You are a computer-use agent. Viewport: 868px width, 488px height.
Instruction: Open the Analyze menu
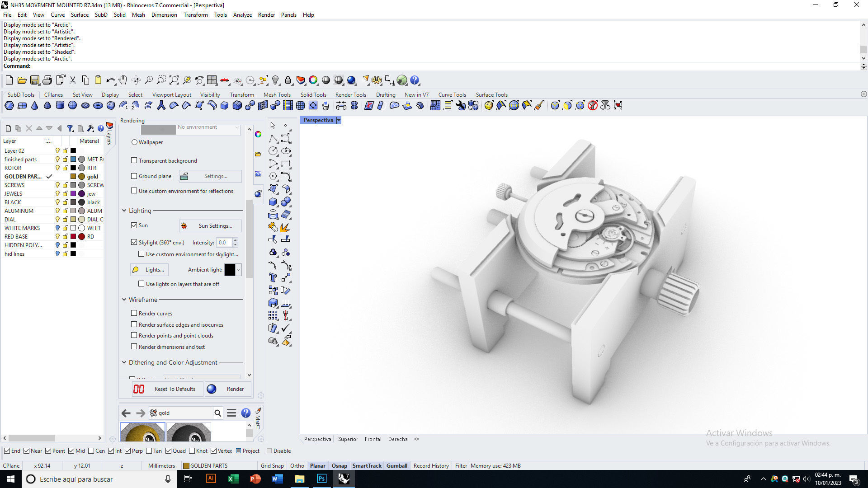tap(242, 15)
